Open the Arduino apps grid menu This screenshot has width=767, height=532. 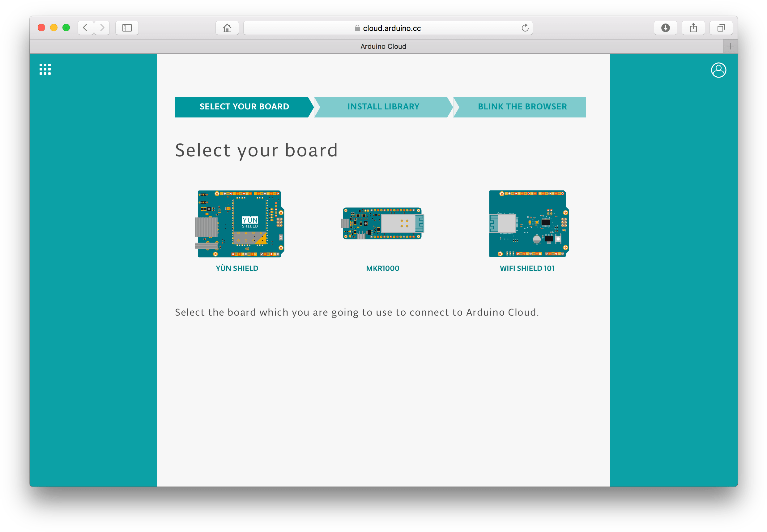45,69
